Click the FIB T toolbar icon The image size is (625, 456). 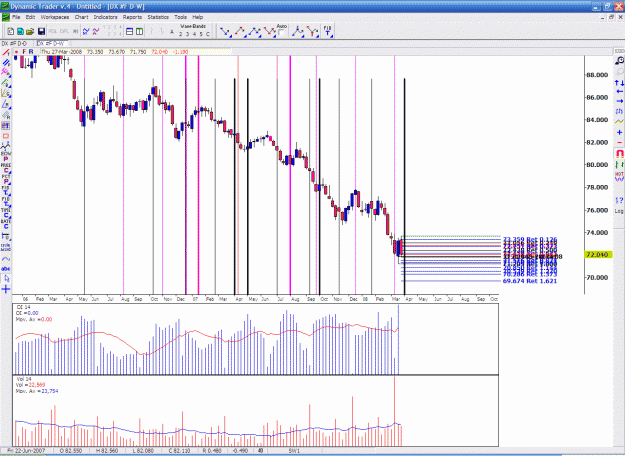pyautogui.click(x=327, y=31)
